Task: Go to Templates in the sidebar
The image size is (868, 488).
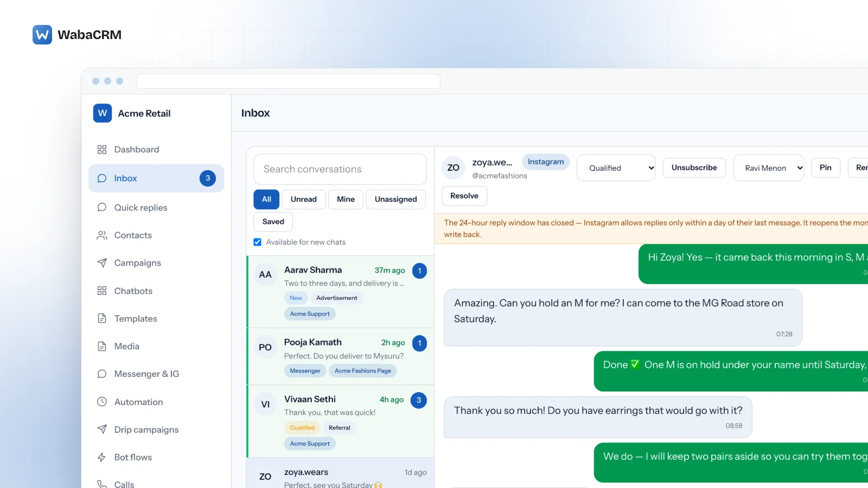Action: click(156, 319)
